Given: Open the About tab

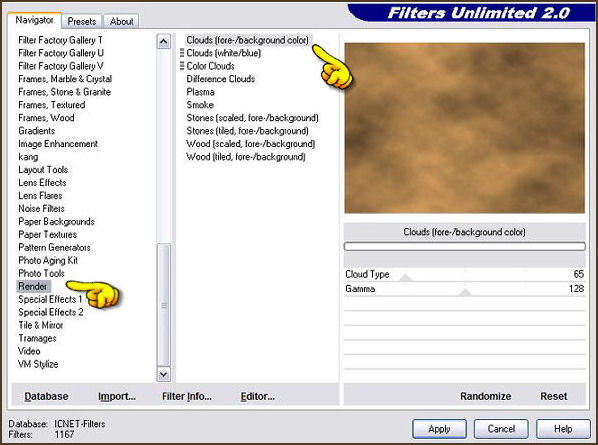Looking at the screenshot, I should [122, 21].
